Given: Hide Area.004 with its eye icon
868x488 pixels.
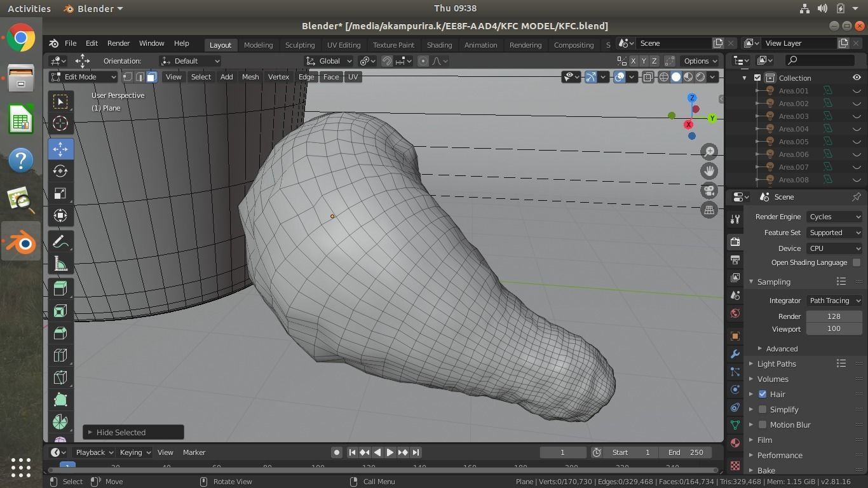Looking at the screenshot, I should click(x=857, y=129).
